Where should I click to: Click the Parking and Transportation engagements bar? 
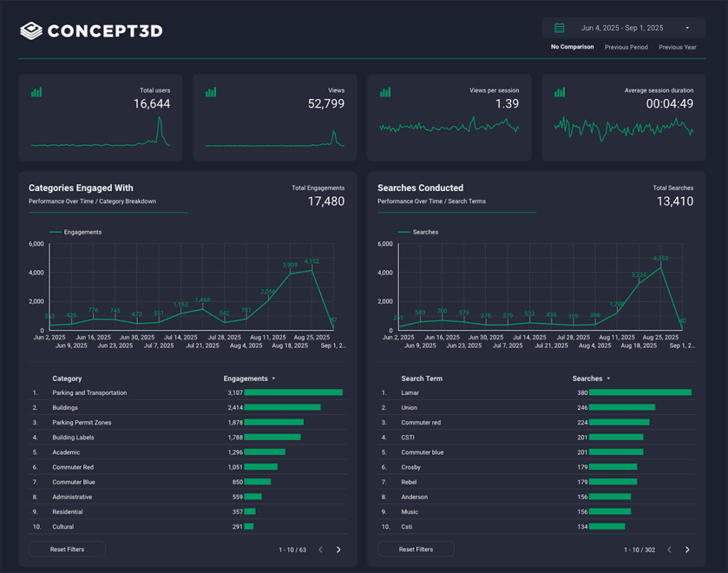click(294, 393)
